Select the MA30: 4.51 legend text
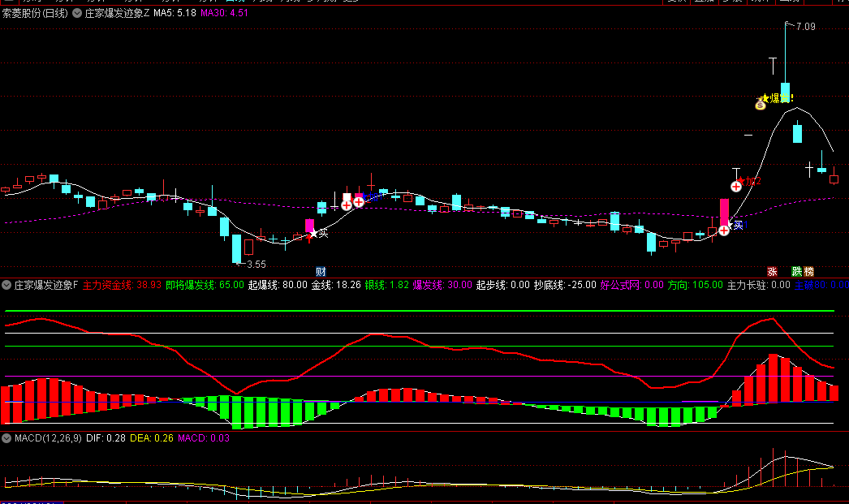The image size is (849, 504). pyautogui.click(x=224, y=13)
